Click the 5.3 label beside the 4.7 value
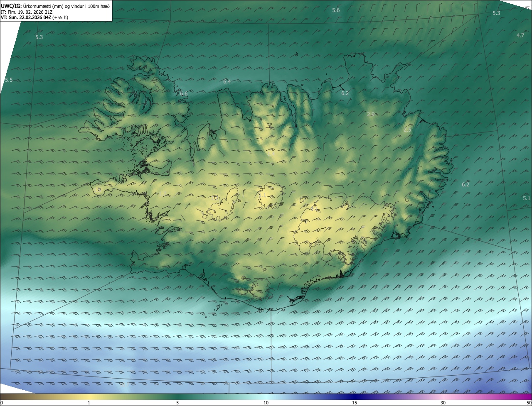This screenshot has height=406, width=532. [496, 13]
